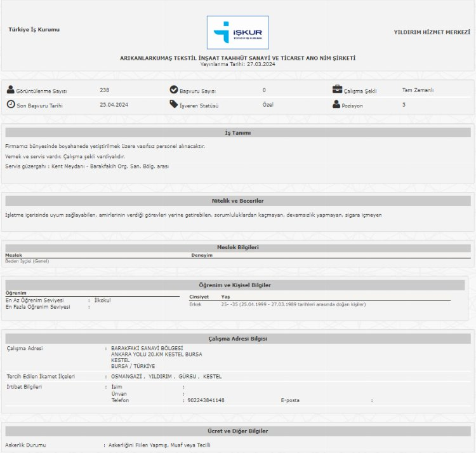Click the phone number 902243841148
Screen dimensions: 476x453
tap(206, 400)
